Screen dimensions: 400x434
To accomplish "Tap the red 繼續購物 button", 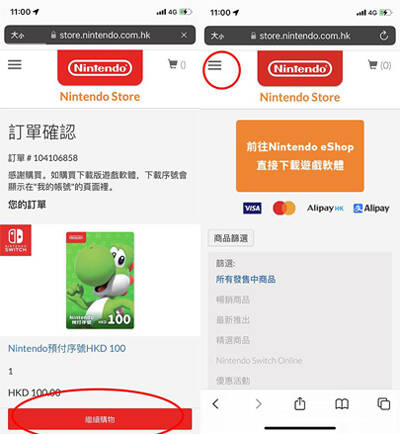I will point(100,419).
